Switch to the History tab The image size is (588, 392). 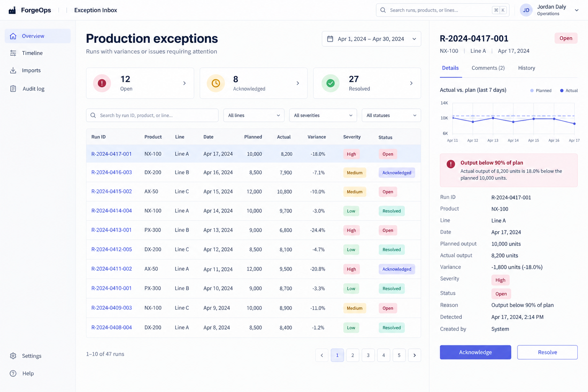(526, 68)
